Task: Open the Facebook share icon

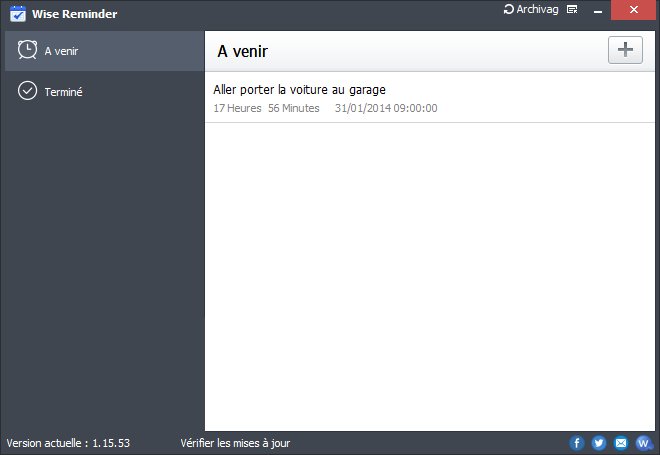Action: (x=577, y=443)
